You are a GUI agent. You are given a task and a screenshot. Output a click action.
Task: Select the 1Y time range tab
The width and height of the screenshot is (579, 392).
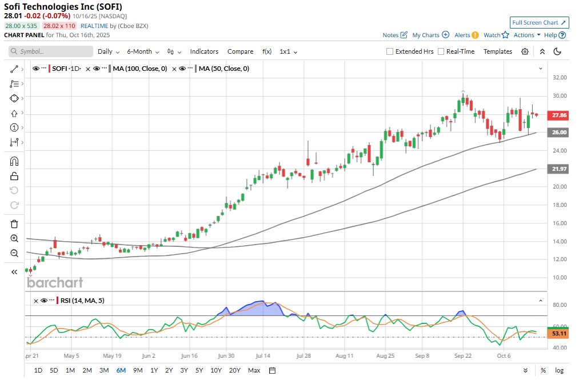154,370
